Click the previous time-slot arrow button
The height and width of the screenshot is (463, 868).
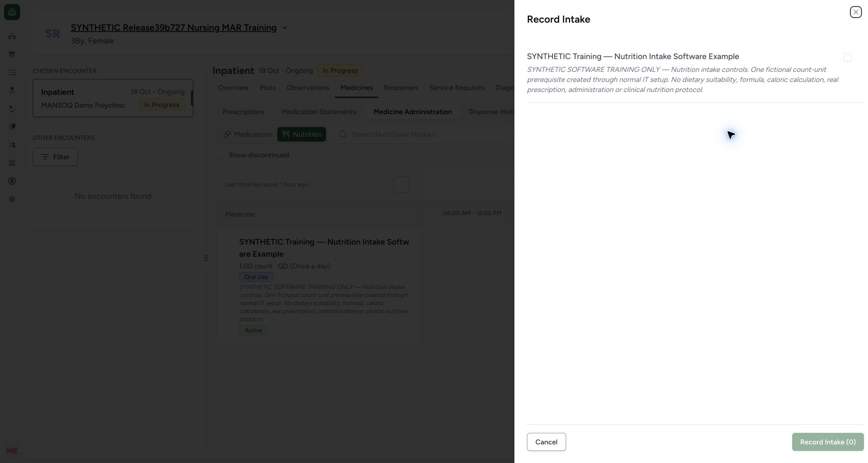point(401,184)
